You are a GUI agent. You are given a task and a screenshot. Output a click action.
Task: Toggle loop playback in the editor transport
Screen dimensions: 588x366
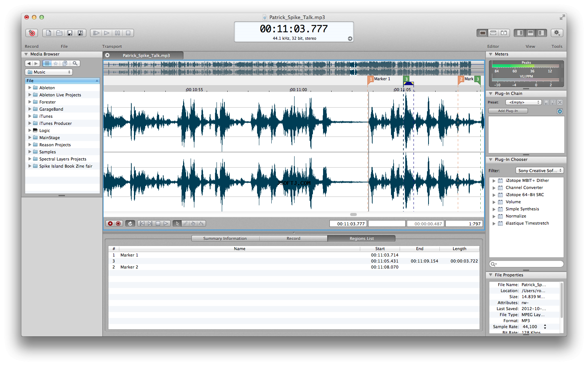[130, 223]
